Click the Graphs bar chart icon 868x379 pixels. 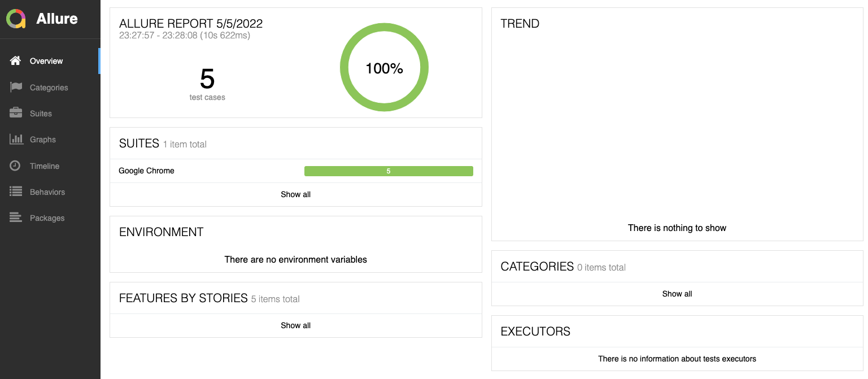click(16, 140)
